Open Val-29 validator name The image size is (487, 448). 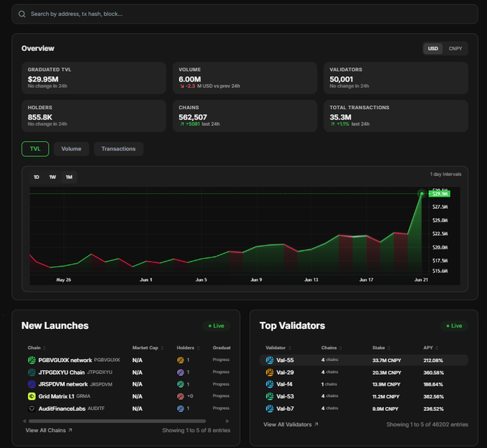(285, 372)
